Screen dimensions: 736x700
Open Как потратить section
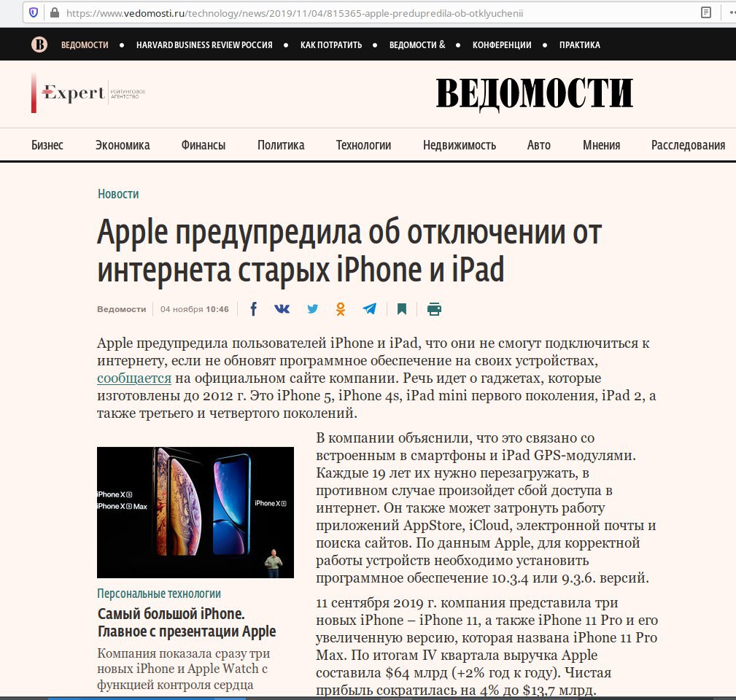pos(331,45)
